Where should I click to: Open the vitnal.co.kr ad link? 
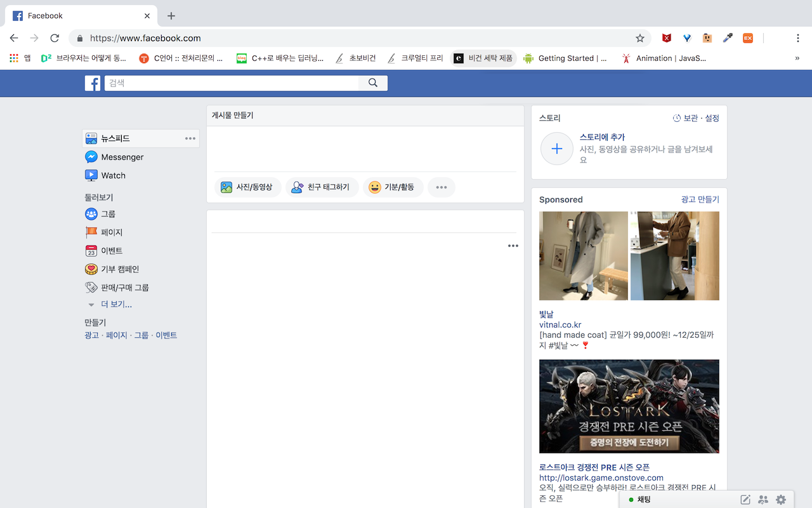pyautogui.click(x=560, y=325)
